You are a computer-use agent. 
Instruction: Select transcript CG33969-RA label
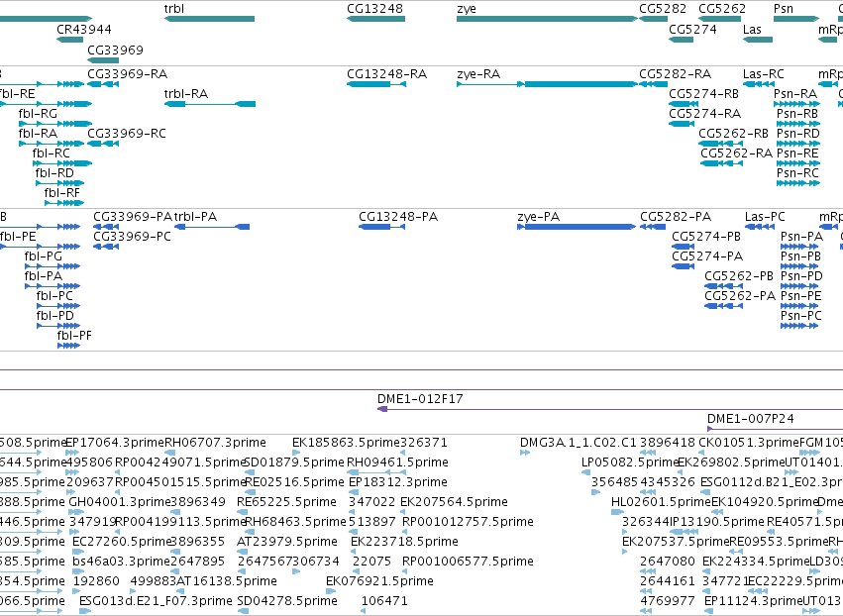coord(127,73)
